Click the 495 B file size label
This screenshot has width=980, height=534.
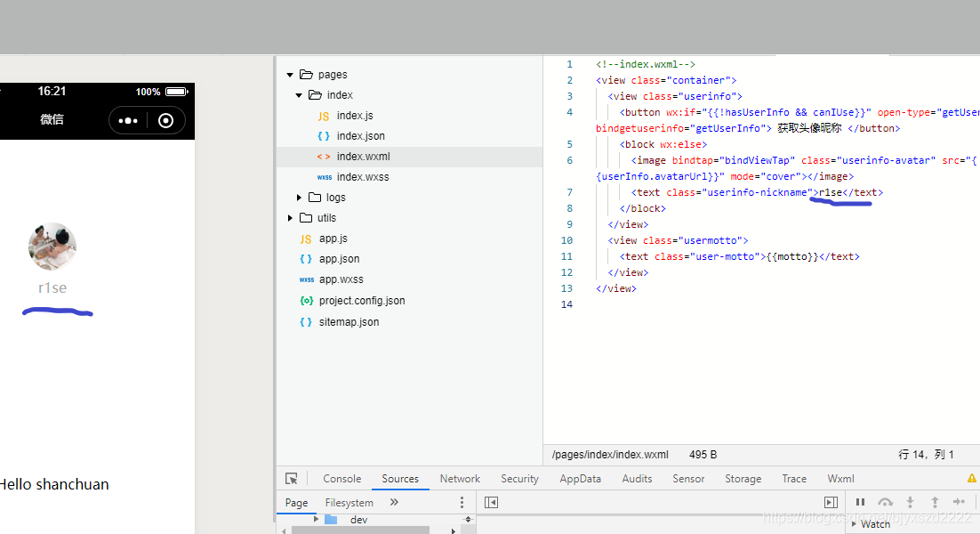pyautogui.click(x=703, y=455)
